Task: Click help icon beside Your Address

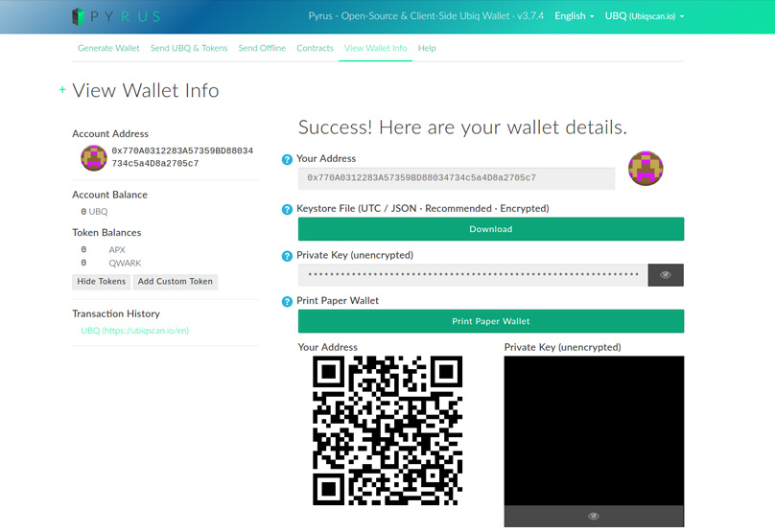Action: [x=287, y=160]
